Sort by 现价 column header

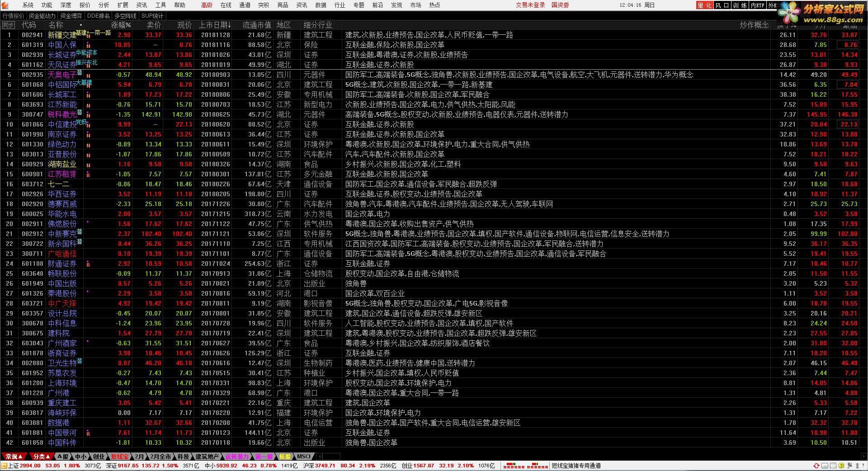(184, 25)
